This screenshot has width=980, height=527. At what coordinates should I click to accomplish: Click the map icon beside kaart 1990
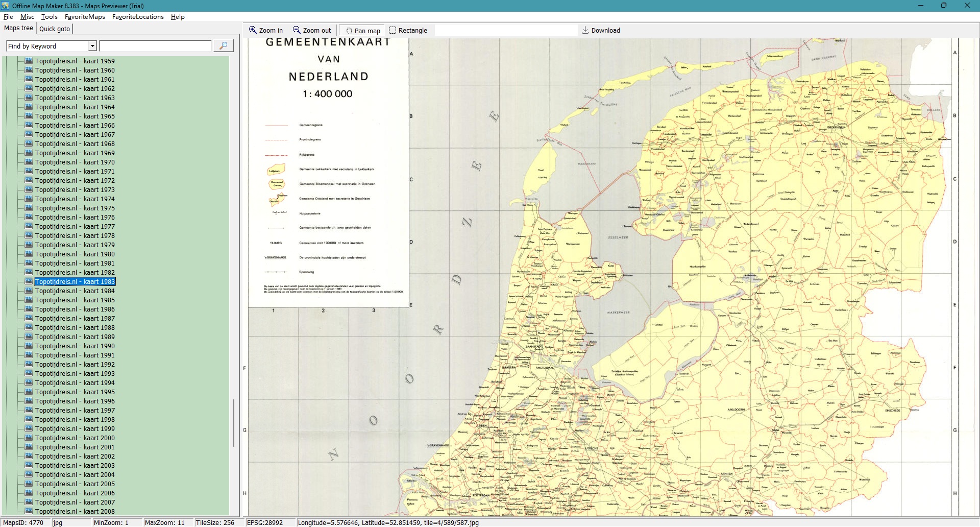tap(29, 346)
